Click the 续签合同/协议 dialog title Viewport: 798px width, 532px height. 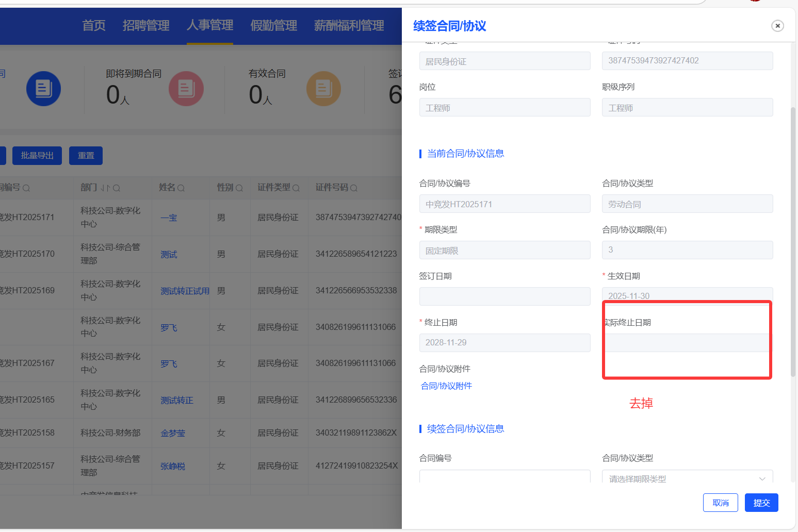(450, 26)
